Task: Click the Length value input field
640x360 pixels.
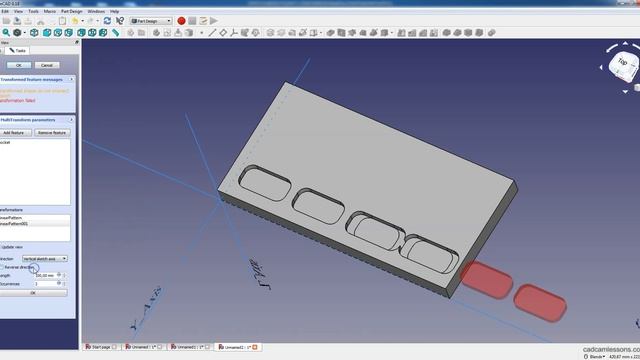Action: 48,276
